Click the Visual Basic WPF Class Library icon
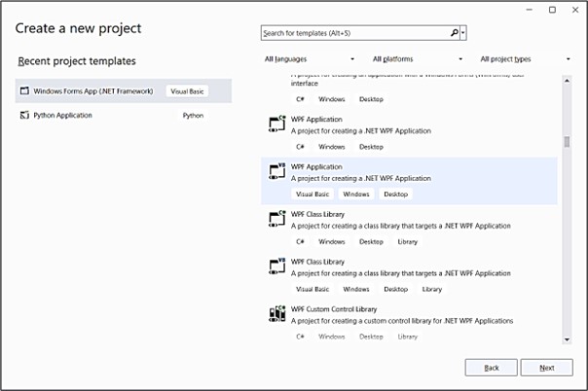 coord(277,267)
